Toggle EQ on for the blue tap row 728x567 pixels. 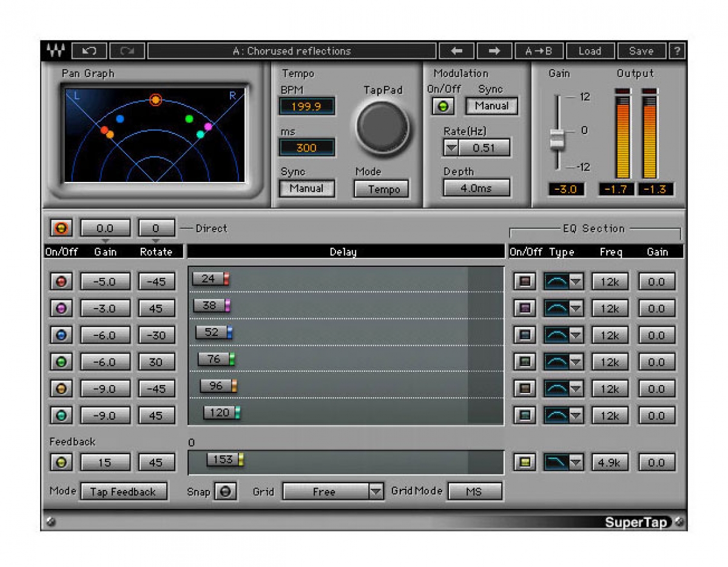click(525, 335)
